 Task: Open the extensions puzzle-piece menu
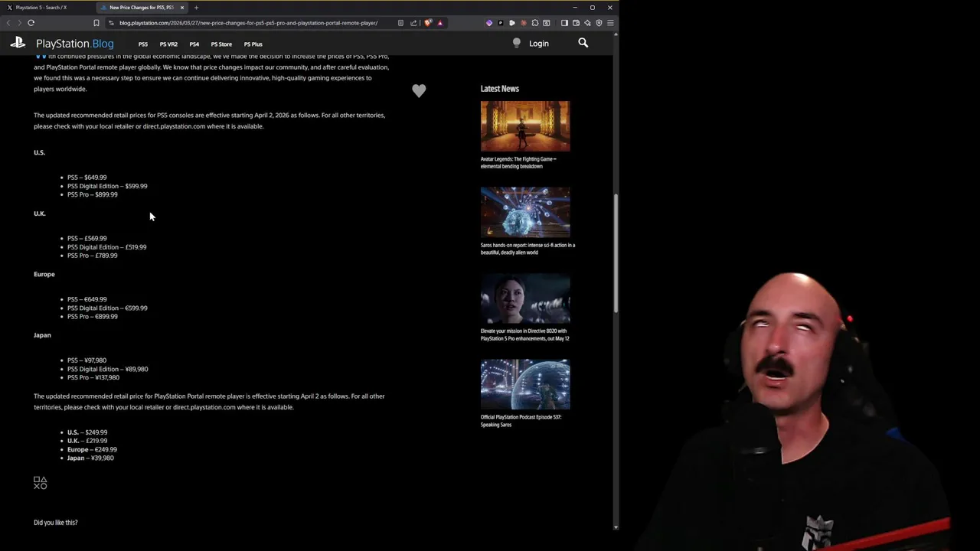(x=535, y=23)
